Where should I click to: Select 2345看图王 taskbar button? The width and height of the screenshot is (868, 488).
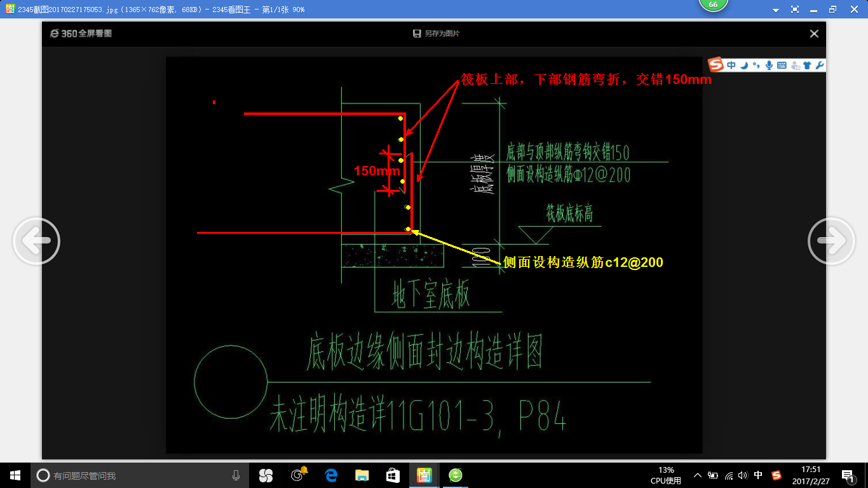pyautogui.click(x=424, y=475)
